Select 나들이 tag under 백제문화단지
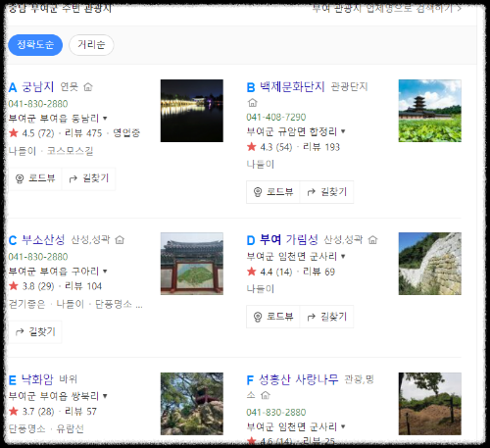 261,164
